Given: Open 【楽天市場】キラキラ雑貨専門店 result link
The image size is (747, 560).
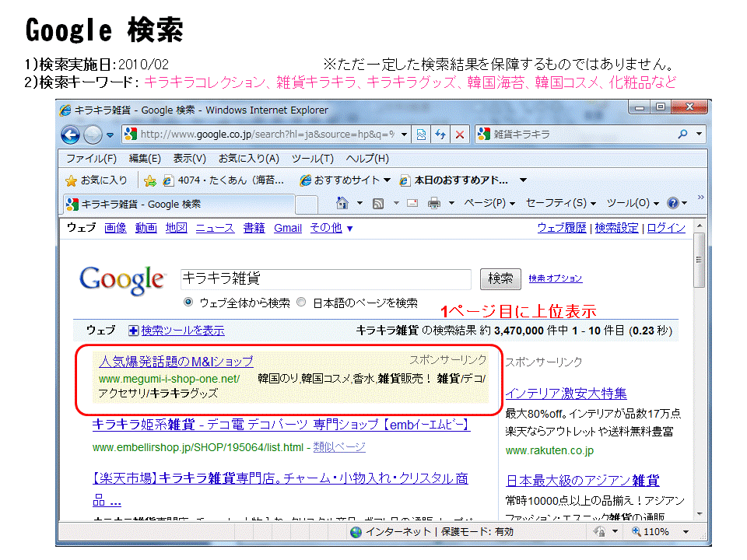Looking at the screenshot, I should pos(280,478).
